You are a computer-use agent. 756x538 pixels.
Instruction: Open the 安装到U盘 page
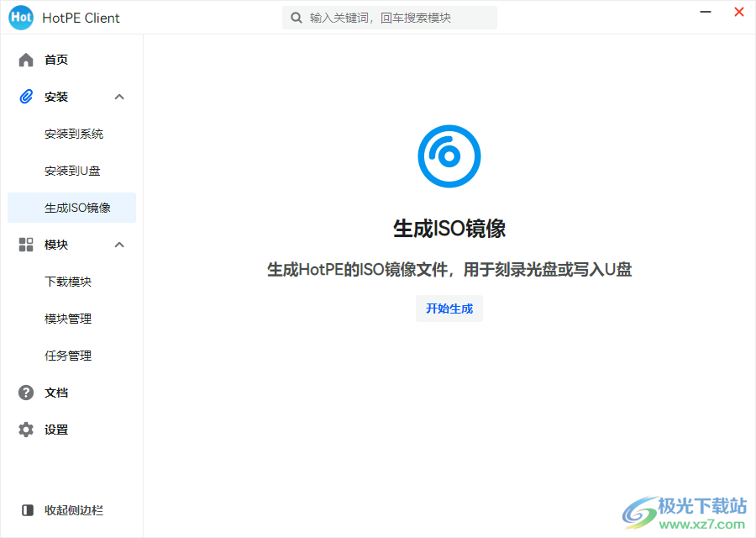point(72,171)
